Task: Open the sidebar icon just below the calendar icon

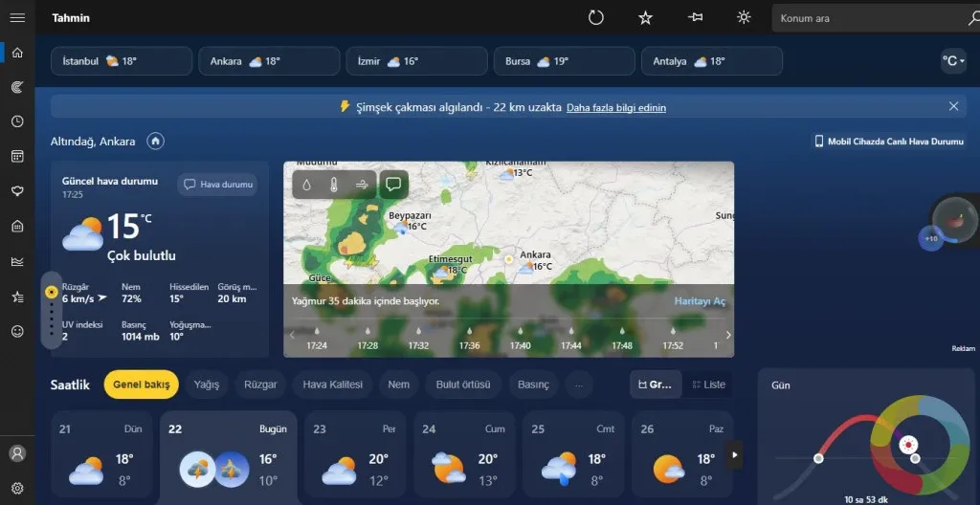Action: (x=17, y=191)
